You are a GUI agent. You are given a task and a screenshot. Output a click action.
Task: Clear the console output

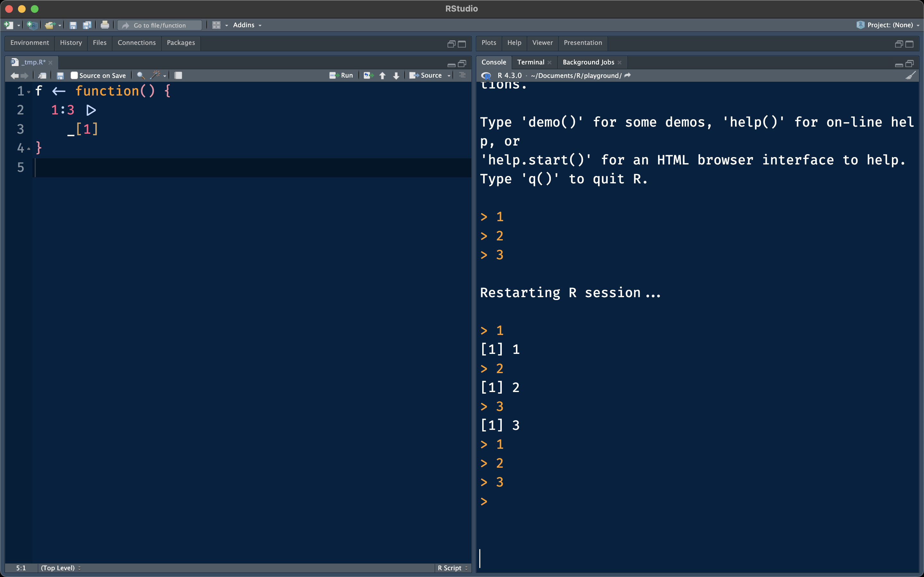[x=911, y=75]
